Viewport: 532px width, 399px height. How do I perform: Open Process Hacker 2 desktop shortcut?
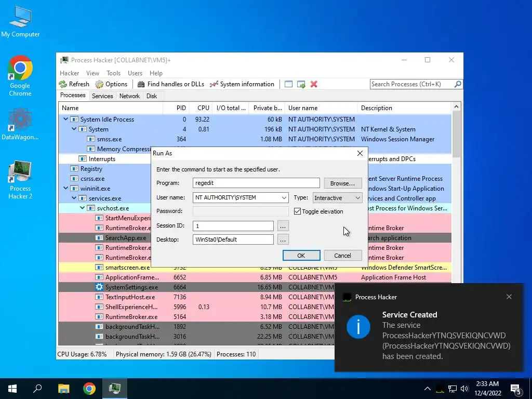point(20,180)
